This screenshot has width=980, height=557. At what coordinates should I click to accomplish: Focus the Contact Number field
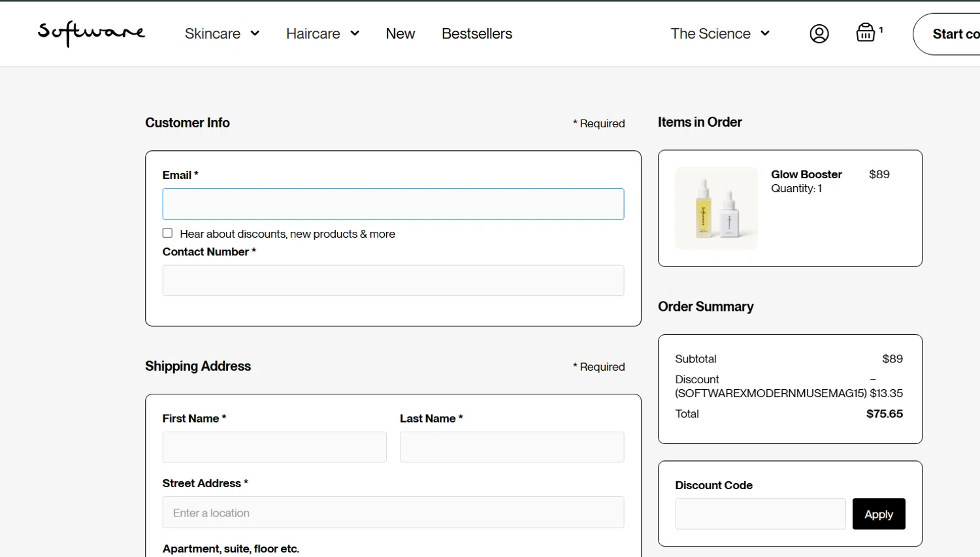pos(393,280)
